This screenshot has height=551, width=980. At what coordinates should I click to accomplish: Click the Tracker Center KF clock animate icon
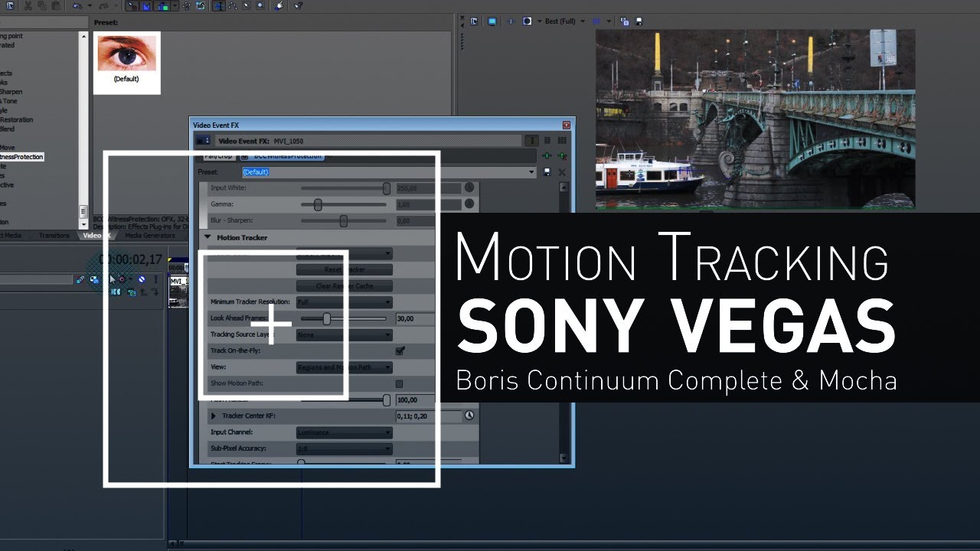pyautogui.click(x=469, y=416)
